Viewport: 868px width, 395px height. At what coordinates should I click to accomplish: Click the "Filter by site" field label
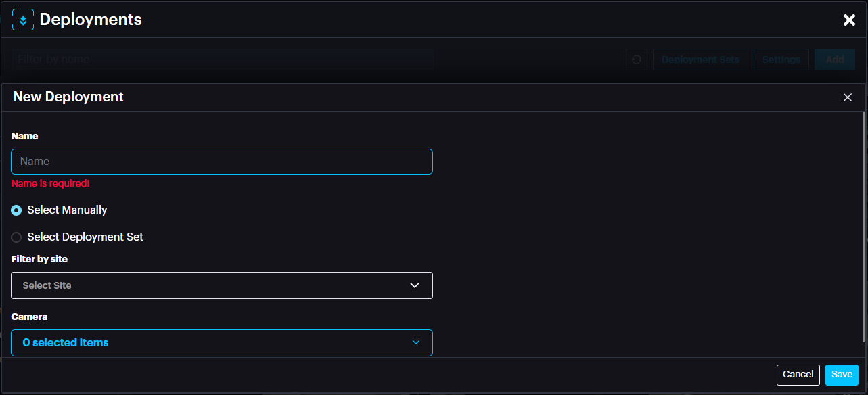click(x=40, y=259)
